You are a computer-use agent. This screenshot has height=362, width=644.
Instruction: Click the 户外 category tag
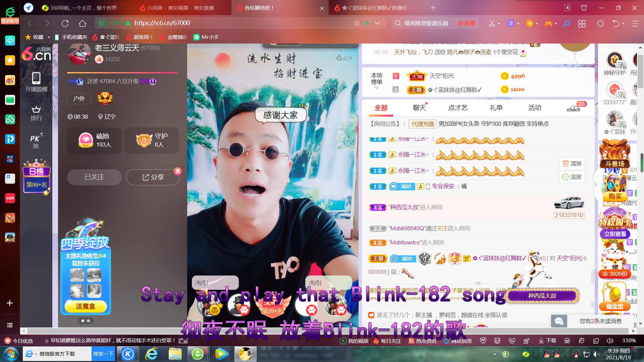pyautogui.click(x=79, y=99)
